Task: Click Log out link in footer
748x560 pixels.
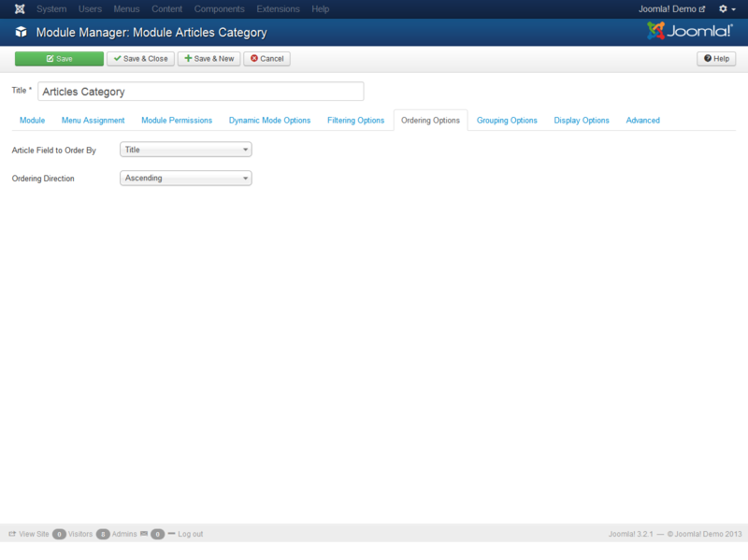Action: pyautogui.click(x=191, y=534)
